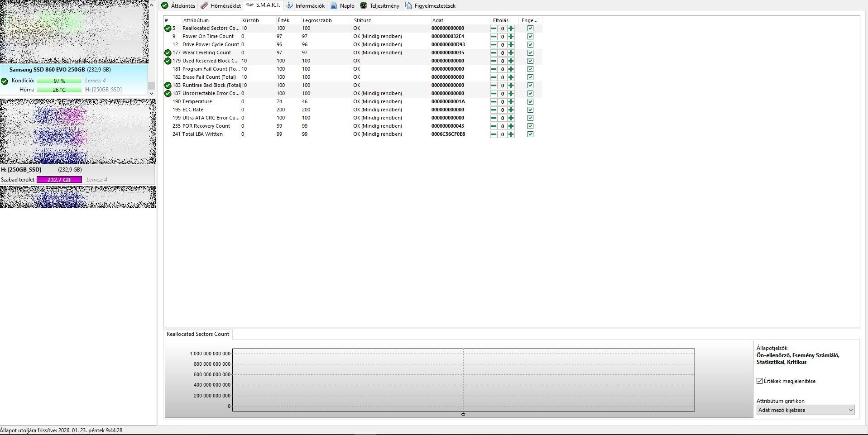Screen dimensions: 868x435
Task: Decrease offset for Reallocated Sectors Count
Action: point(494,29)
